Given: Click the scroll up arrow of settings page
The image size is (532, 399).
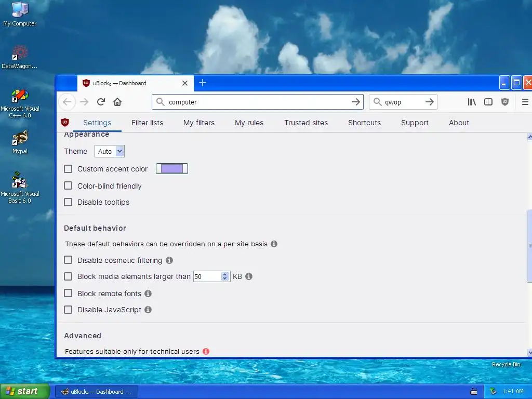Looking at the screenshot, I should point(529,137).
